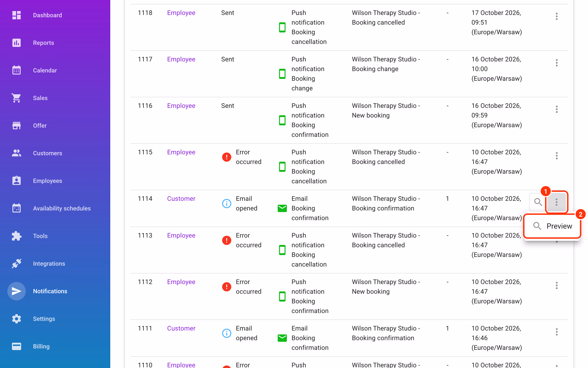Open more options menu for row 1118
The image size is (588, 368).
[x=556, y=16]
